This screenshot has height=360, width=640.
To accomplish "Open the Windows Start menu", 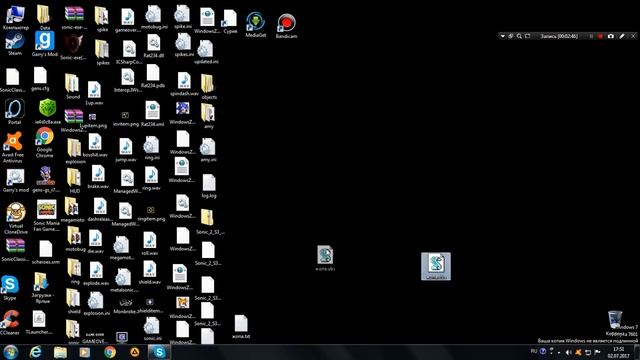I will point(11,352).
